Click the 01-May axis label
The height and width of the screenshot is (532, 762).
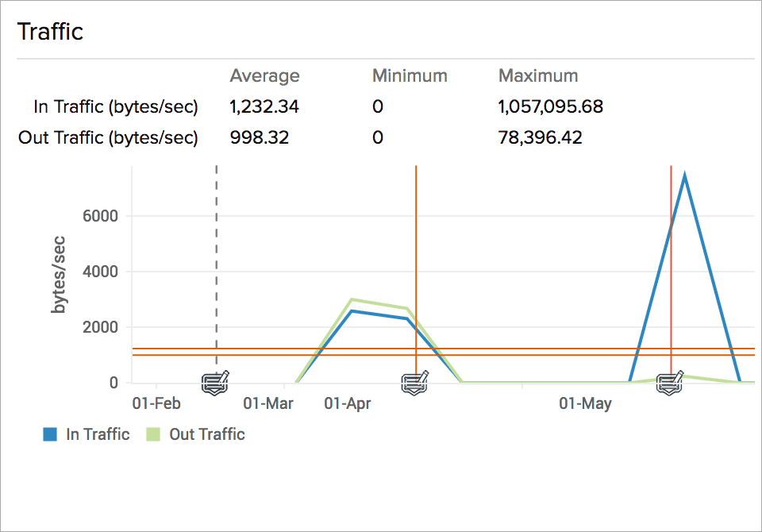tap(583, 403)
